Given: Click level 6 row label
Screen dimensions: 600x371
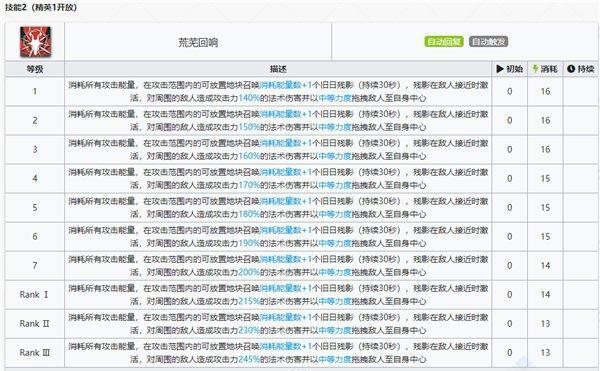Looking at the screenshot, I should pyautogui.click(x=35, y=237).
